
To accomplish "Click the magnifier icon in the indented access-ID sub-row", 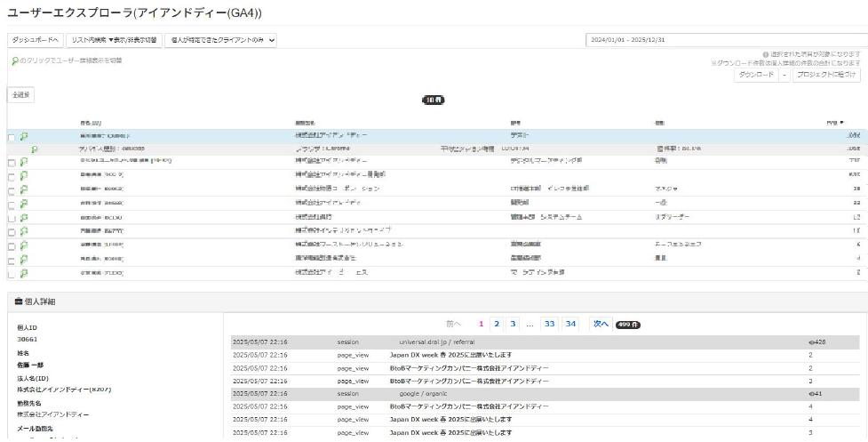I will pyautogui.click(x=35, y=149).
